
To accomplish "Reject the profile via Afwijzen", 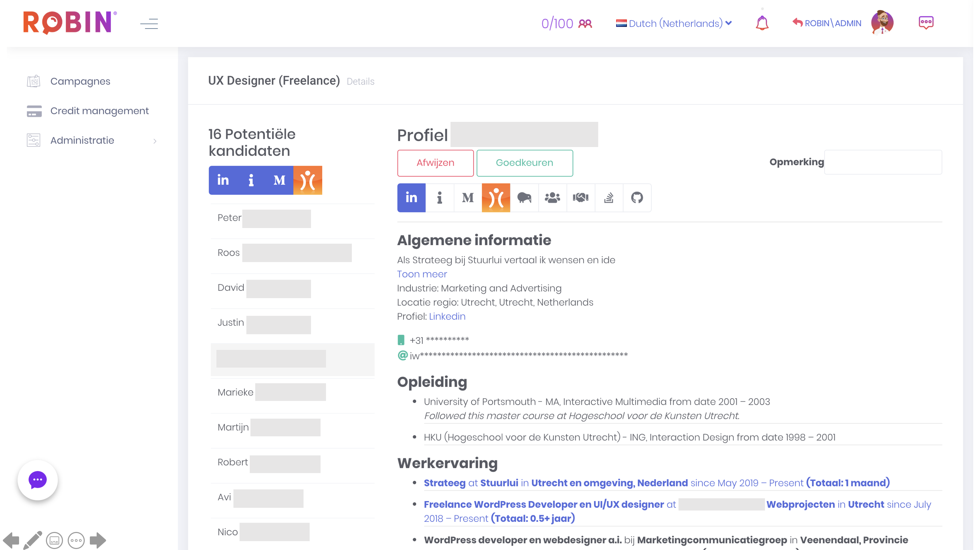I will (x=435, y=163).
